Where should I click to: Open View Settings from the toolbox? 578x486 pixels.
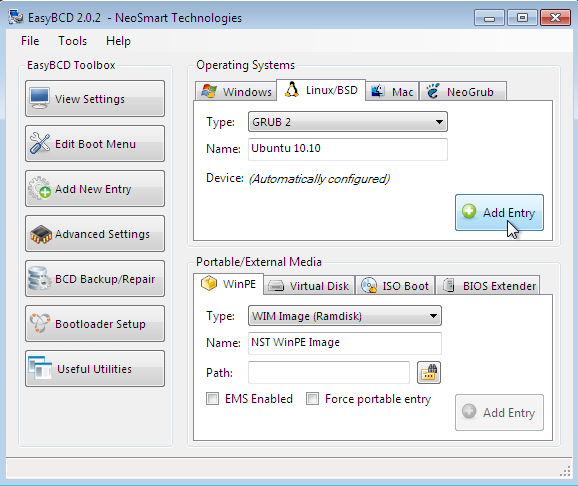pyautogui.click(x=95, y=99)
